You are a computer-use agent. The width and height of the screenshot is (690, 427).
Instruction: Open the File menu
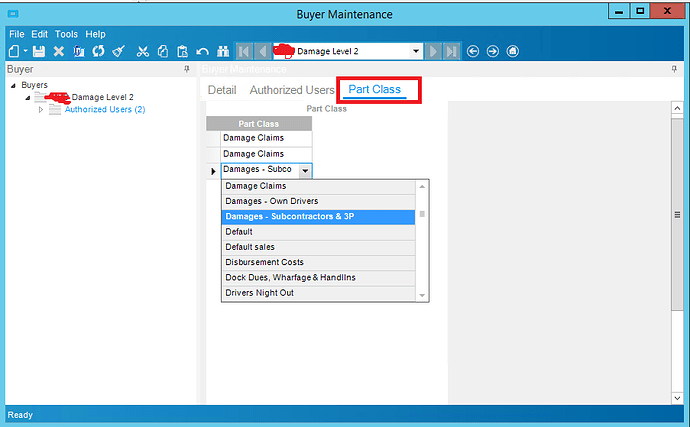point(17,34)
